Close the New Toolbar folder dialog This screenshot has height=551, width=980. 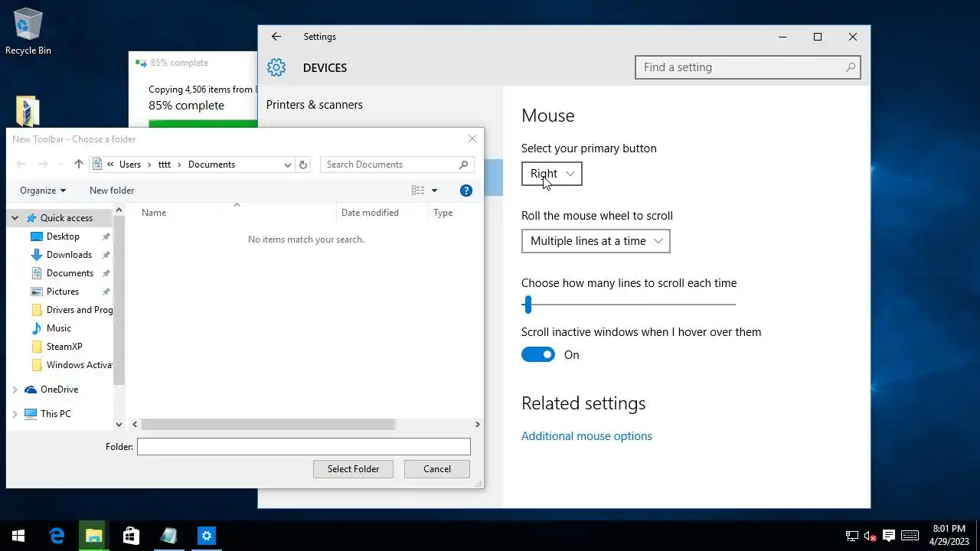tap(472, 139)
